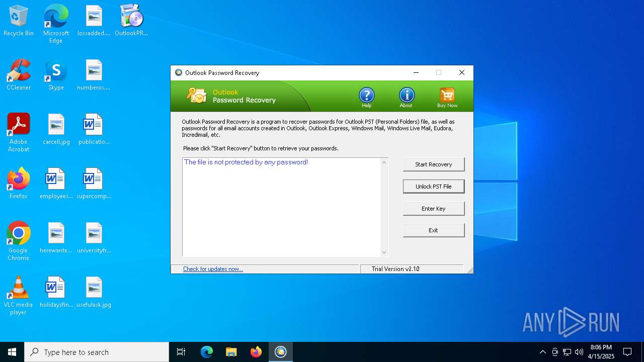The image size is (644, 362).
Task: Click the 'file is not protected' result text
Action: [x=246, y=162]
